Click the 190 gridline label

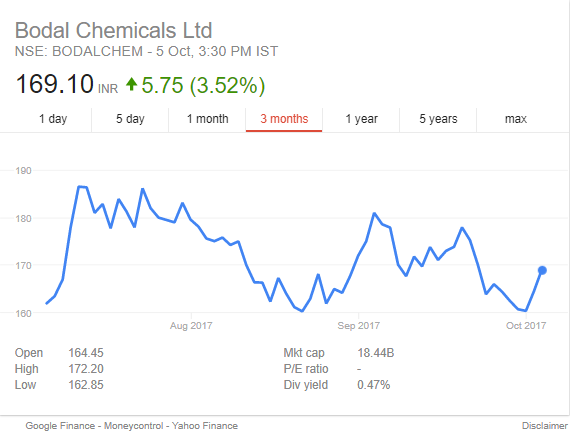(23, 170)
